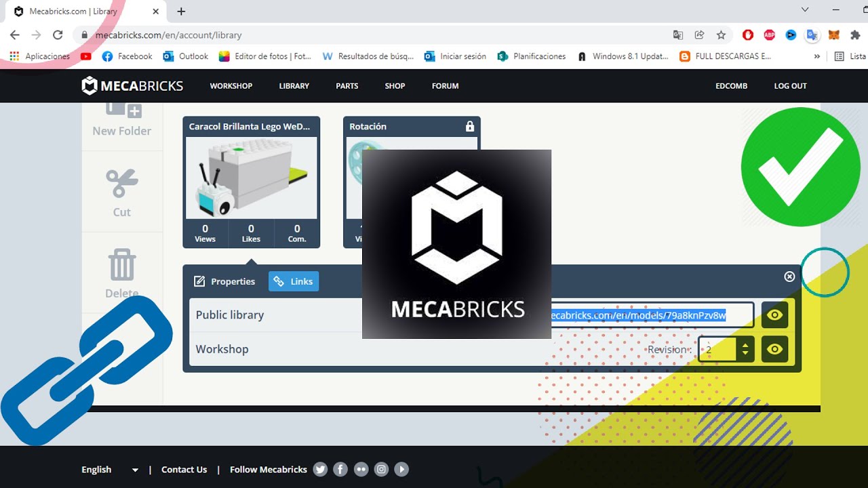Open a new browser tab with plus
Screen dimensions: 868x488
(x=181, y=12)
